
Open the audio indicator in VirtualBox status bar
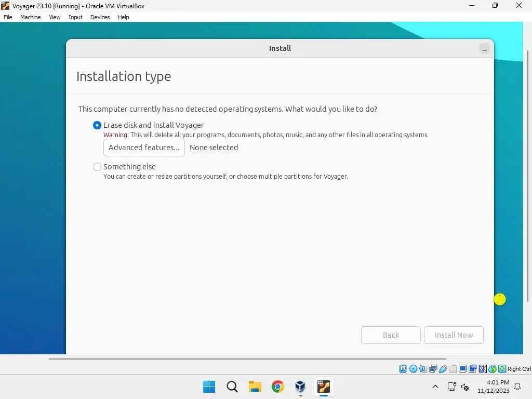click(x=423, y=368)
